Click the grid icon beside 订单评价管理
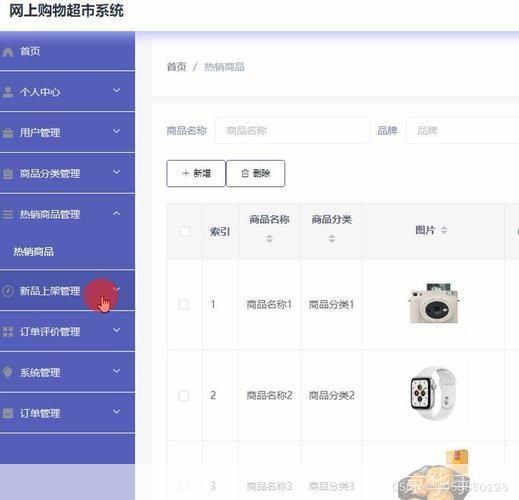The width and height of the screenshot is (519, 500). [8, 332]
